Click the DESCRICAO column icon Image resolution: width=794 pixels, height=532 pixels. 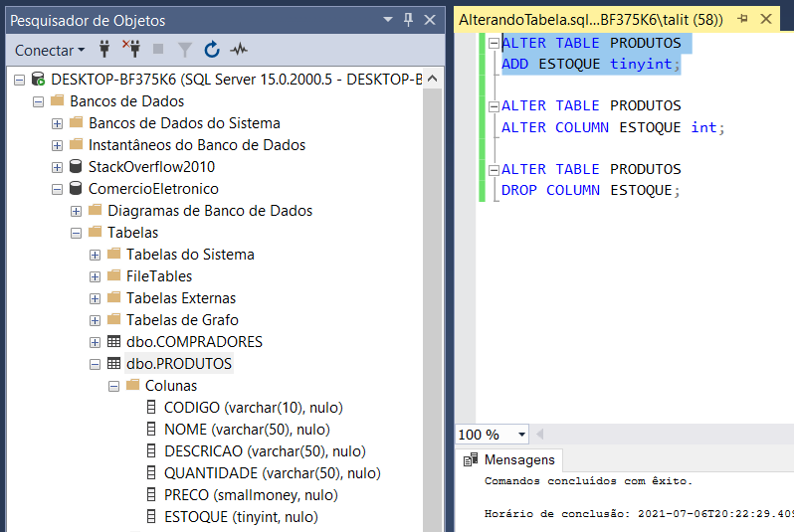151,450
